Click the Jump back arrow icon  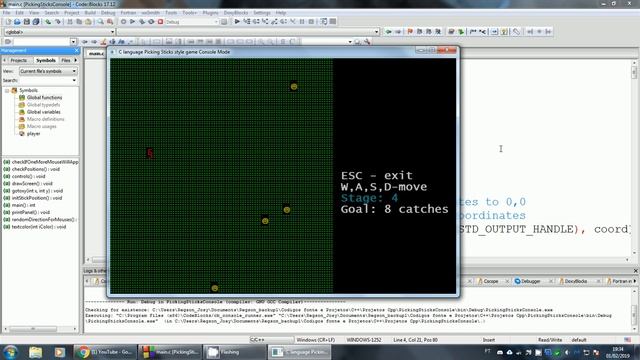click(389, 31)
